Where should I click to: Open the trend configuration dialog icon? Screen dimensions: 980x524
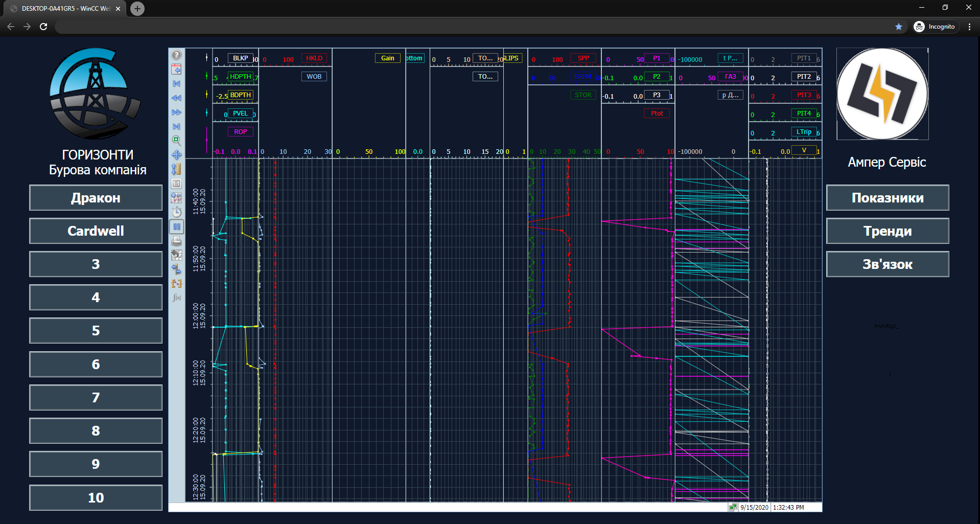click(176, 69)
